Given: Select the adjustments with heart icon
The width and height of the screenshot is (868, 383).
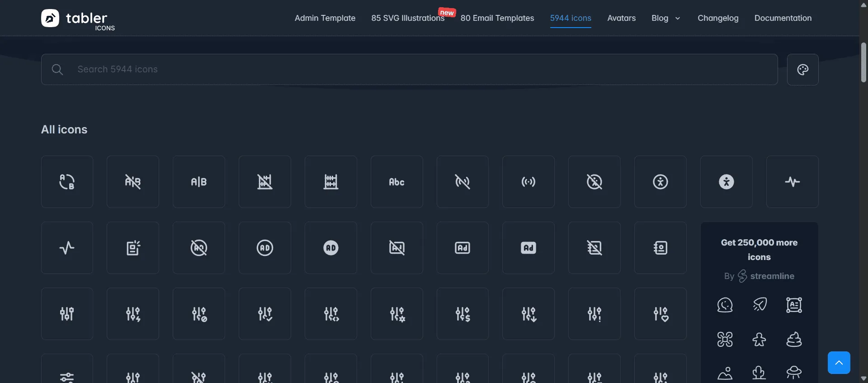Looking at the screenshot, I should coord(660,314).
